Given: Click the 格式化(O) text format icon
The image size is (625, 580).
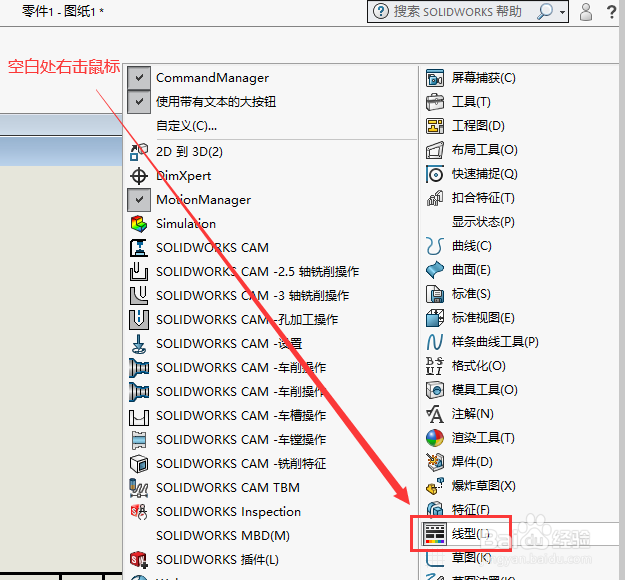Looking at the screenshot, I should coord(435,366).
